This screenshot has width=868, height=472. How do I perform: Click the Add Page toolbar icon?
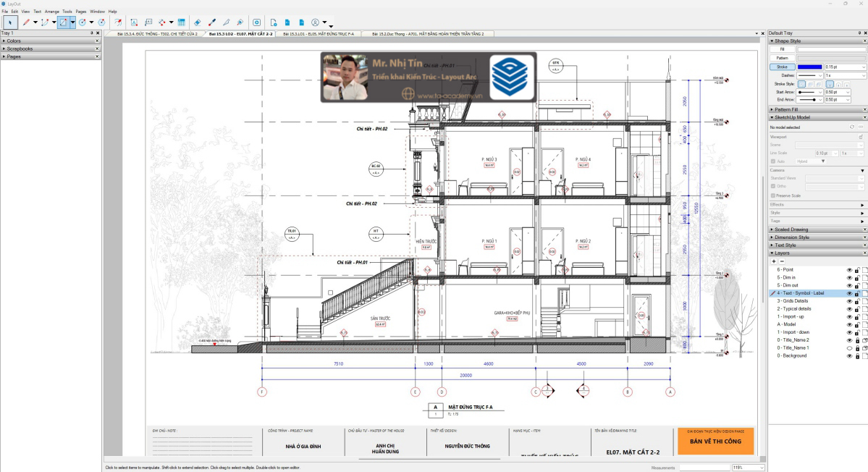[274, 22]
